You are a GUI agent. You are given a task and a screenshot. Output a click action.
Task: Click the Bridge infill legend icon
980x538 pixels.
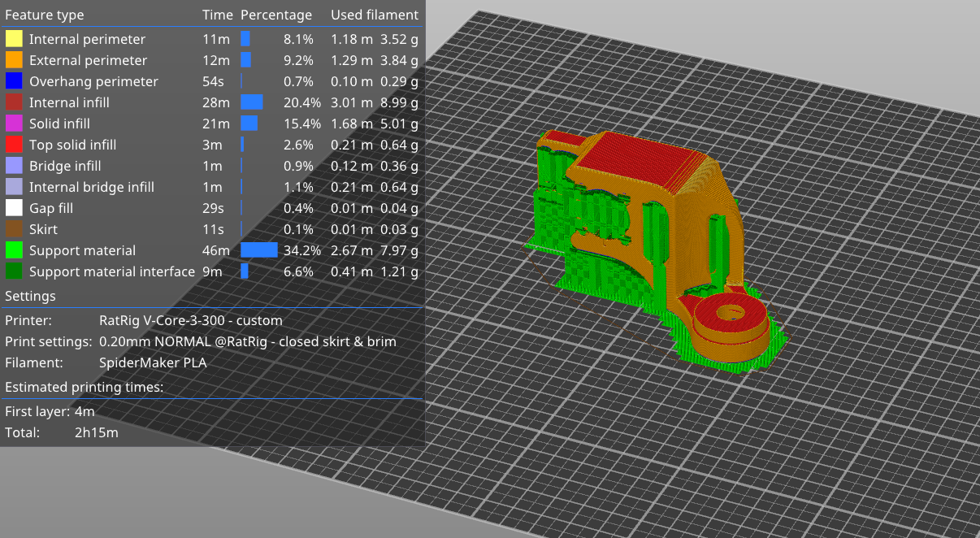pyautogui.click(x=17, y=166)
